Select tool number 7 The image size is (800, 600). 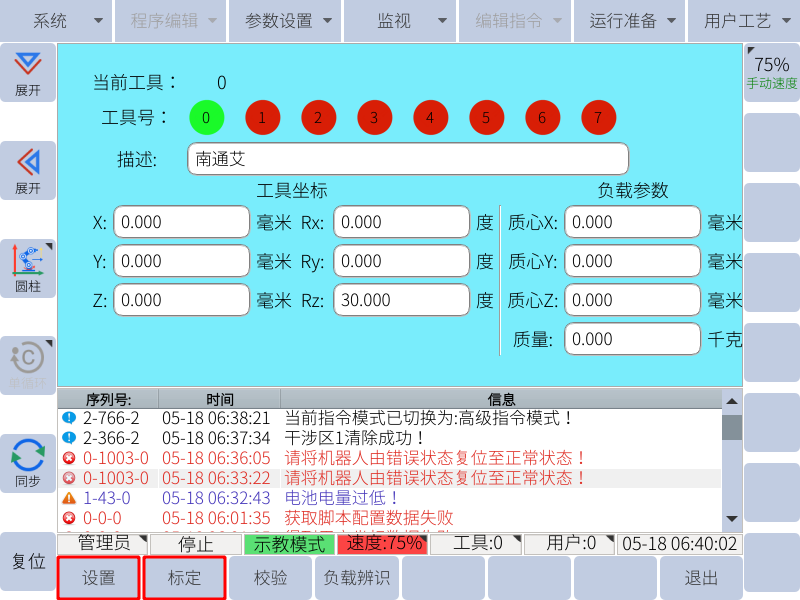[598, 117]
